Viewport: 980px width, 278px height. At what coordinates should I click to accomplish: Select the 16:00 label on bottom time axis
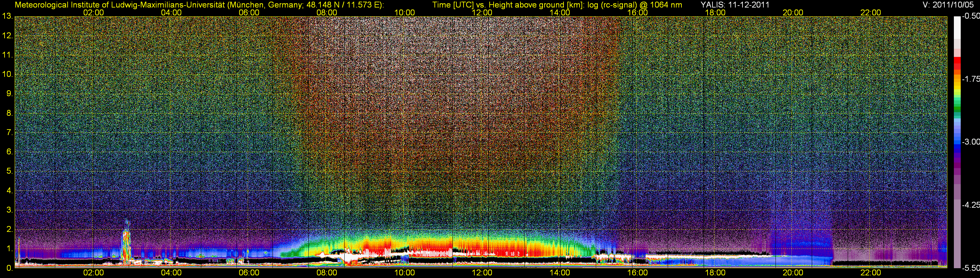637,273
